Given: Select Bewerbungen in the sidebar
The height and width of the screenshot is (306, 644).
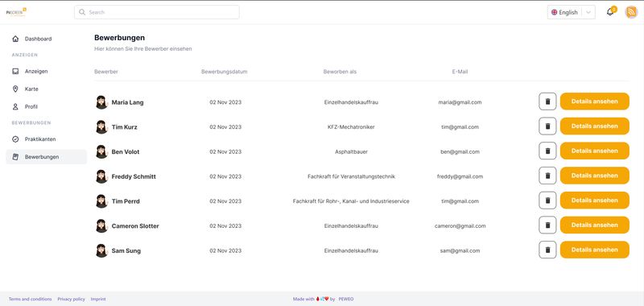Looking at the screenshot, I should [x=47, y=157].
